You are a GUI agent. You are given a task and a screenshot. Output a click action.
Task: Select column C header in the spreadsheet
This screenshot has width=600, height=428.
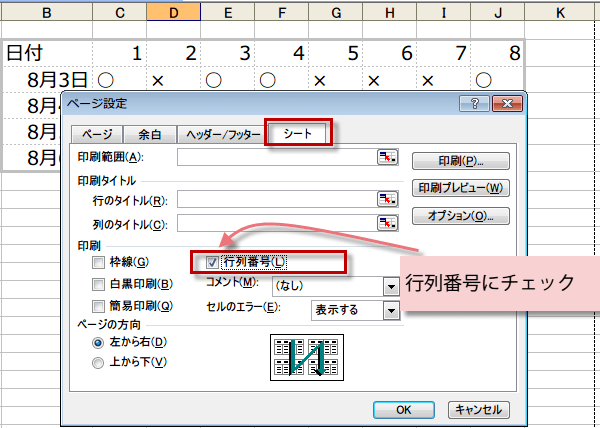click(x=119, y=13)
